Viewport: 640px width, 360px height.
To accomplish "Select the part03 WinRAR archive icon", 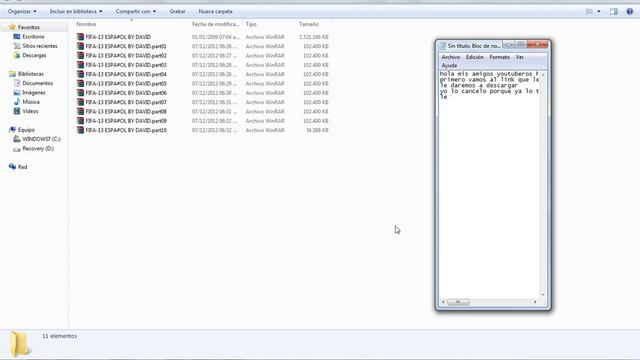I will click(x=80, y=65).
